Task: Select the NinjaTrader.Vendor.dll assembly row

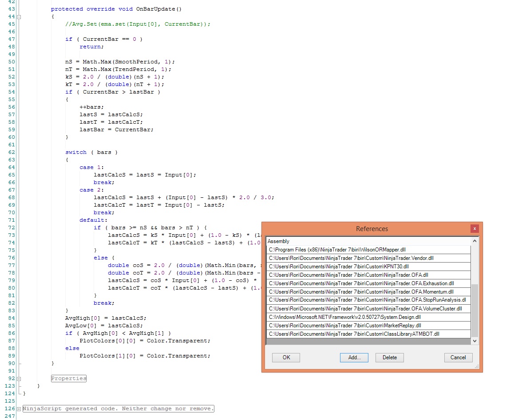Action: (368, 258)
